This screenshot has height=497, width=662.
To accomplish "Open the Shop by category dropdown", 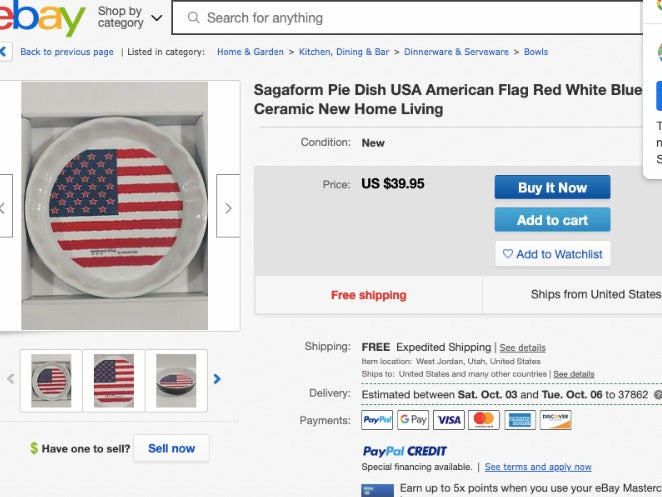I will pyautogui.click(x=129, y=18).
